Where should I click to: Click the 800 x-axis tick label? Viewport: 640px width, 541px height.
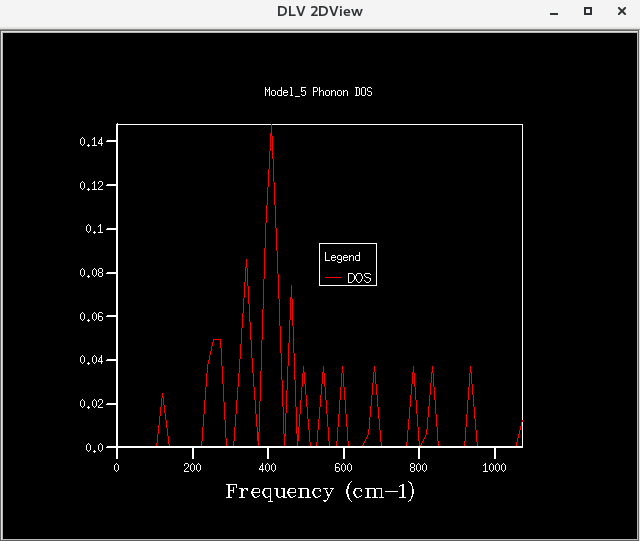419,468
